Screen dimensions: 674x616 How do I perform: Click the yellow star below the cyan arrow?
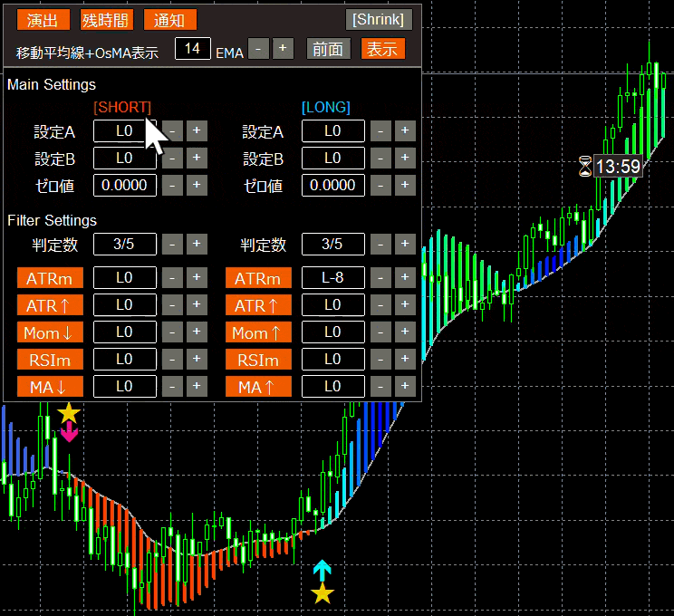(323, 594)
